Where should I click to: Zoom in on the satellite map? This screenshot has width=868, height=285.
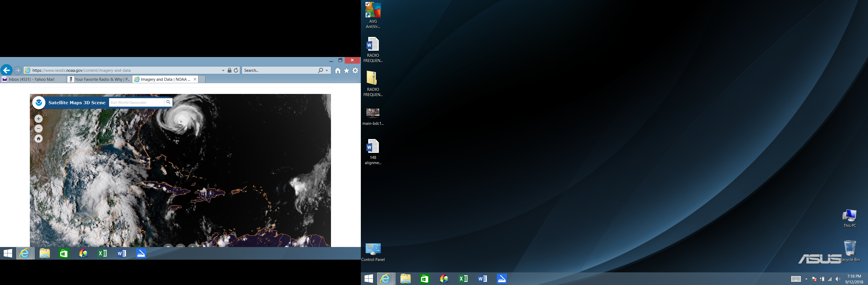click(38, 119)
